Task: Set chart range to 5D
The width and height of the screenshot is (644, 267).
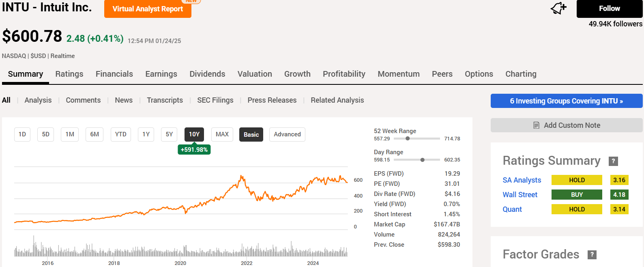Action: (46, 134)
